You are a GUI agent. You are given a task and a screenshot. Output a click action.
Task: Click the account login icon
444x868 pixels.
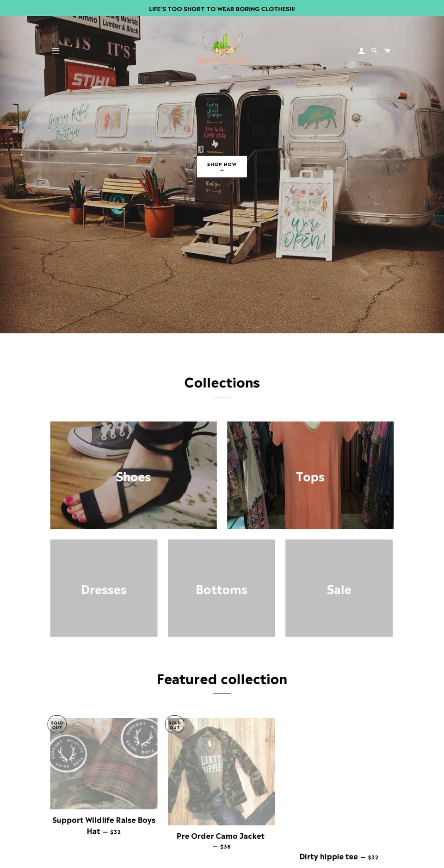(361, 51)
